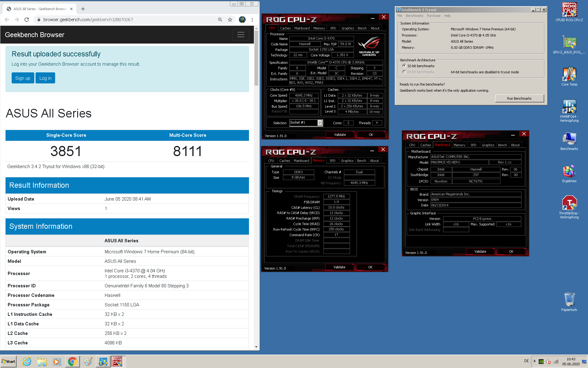
Task: Open the Benchmarks menu in Geekbench 3
Action: (x=414, y=16)
